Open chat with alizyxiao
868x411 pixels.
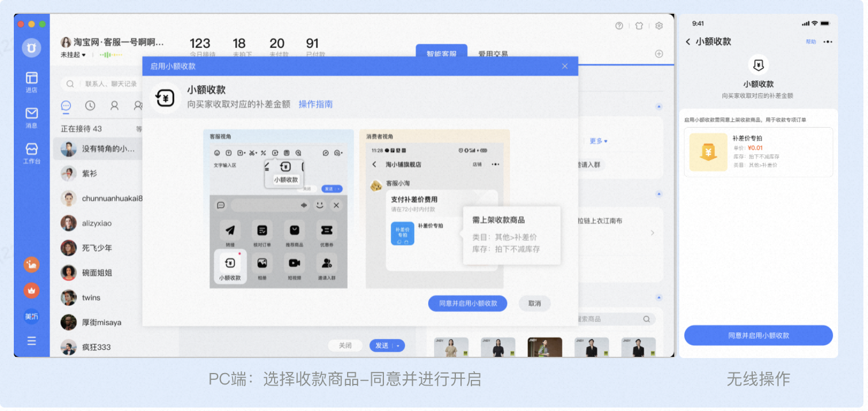point(97,223)
